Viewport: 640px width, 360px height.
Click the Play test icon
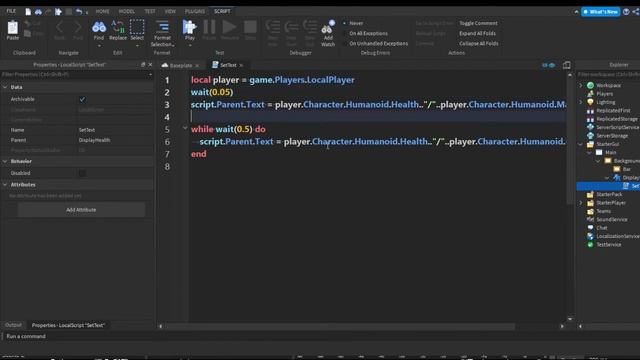point(189,27)
